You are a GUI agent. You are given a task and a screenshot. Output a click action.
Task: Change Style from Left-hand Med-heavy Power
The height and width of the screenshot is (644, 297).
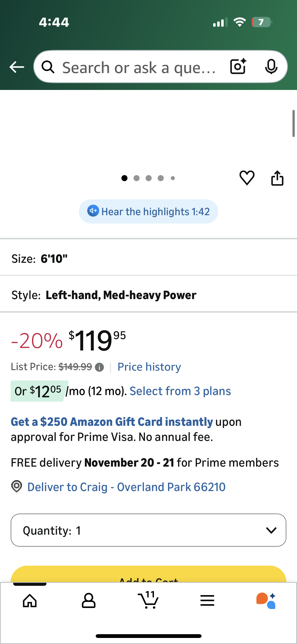click(148, 295)
